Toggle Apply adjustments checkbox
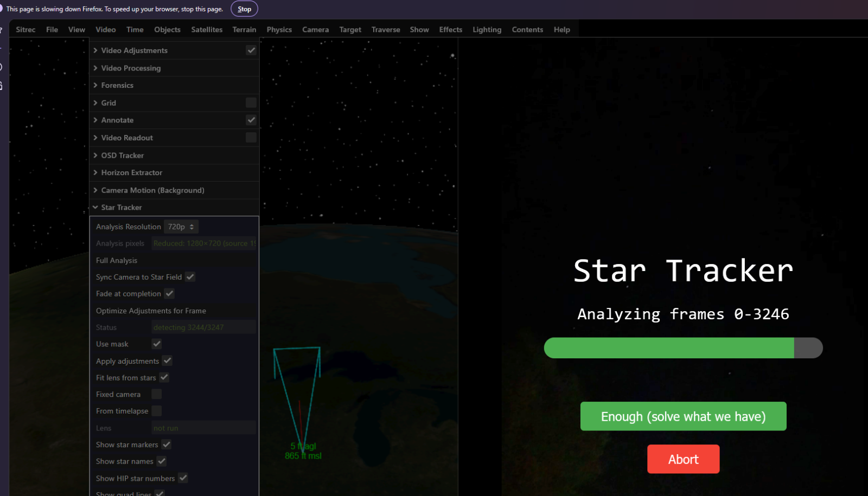Viewport: 868px width, 496px height. tap(167, 360)
